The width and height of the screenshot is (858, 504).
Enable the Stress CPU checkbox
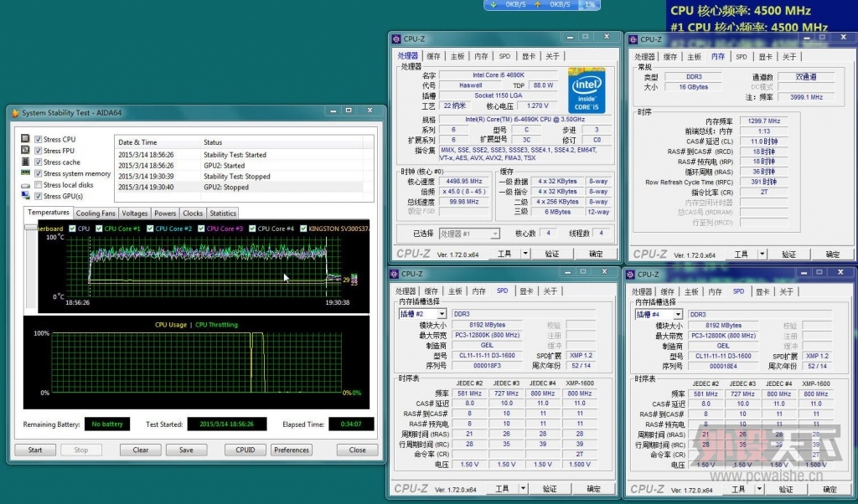39,139
